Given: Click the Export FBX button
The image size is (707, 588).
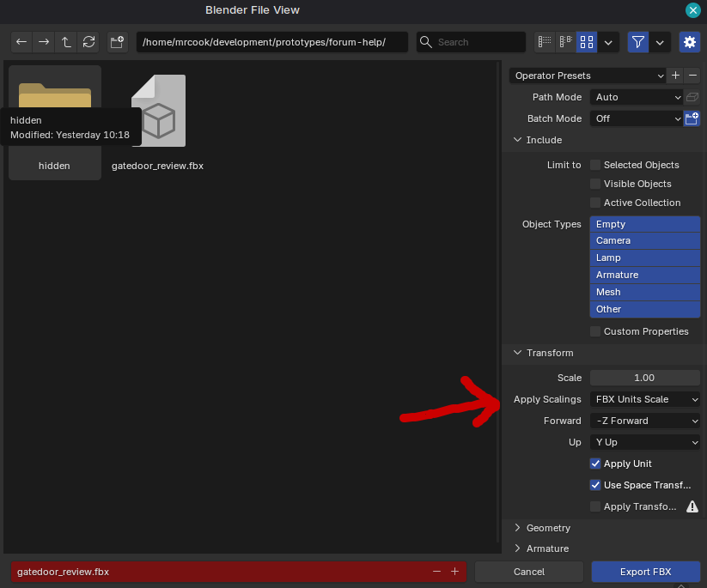Looking at the screenshot, I should point(645,572).
